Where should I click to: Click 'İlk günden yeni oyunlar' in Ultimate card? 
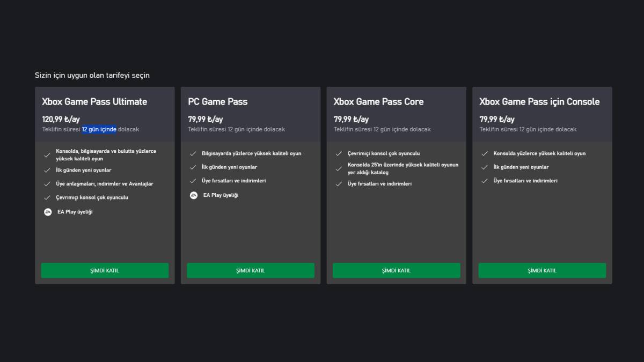point(84,170)
